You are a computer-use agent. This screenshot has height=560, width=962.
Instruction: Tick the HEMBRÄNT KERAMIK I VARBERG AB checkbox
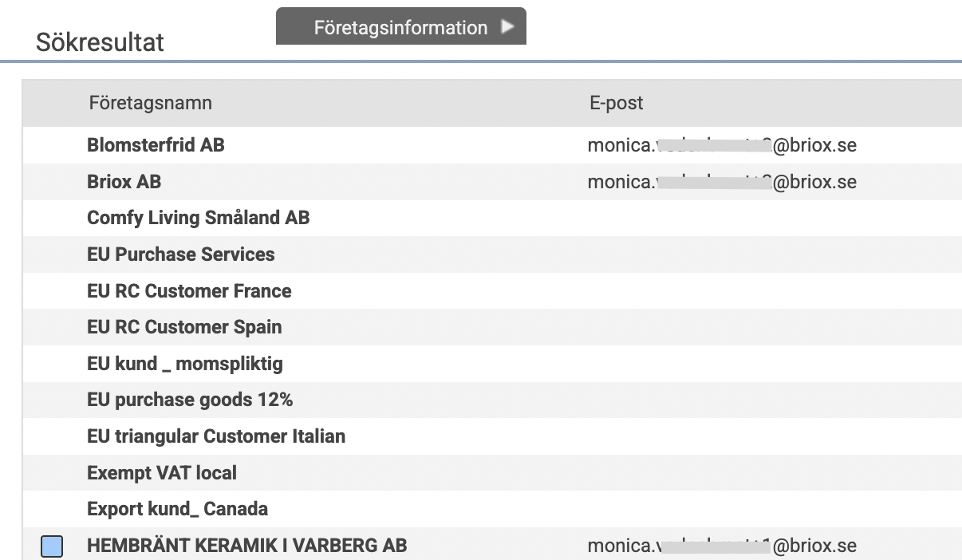pyautogui.click(x=52, y=546)
